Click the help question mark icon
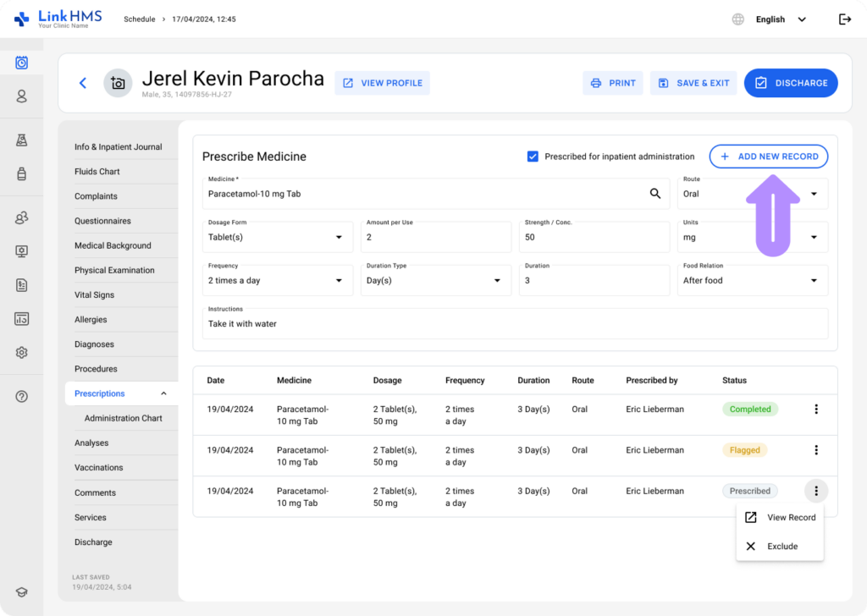Screen dimensions: 867x616 coord(22,396)
